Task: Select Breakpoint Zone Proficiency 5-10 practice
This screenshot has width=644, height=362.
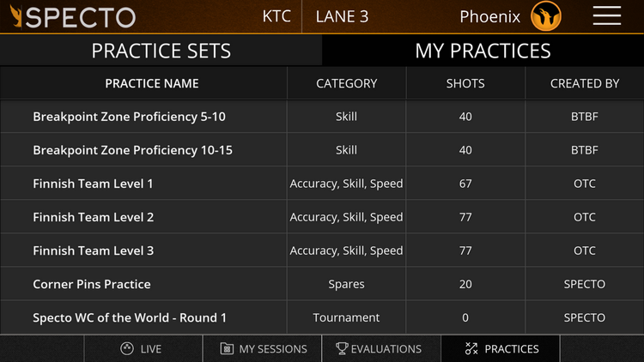Action: pyautogui.click(x=322, y=117)
